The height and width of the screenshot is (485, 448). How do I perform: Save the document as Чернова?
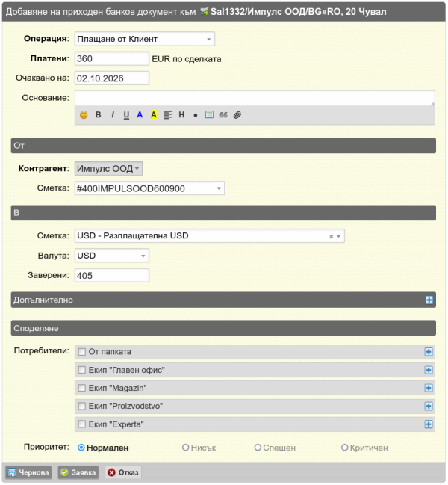point(28,472)
